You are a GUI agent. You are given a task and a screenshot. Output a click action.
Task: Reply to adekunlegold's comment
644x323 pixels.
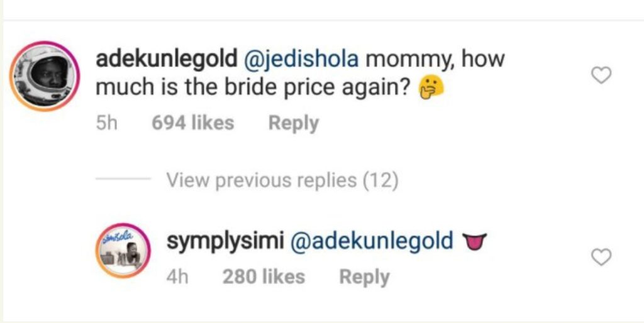(x=293, y=123)
